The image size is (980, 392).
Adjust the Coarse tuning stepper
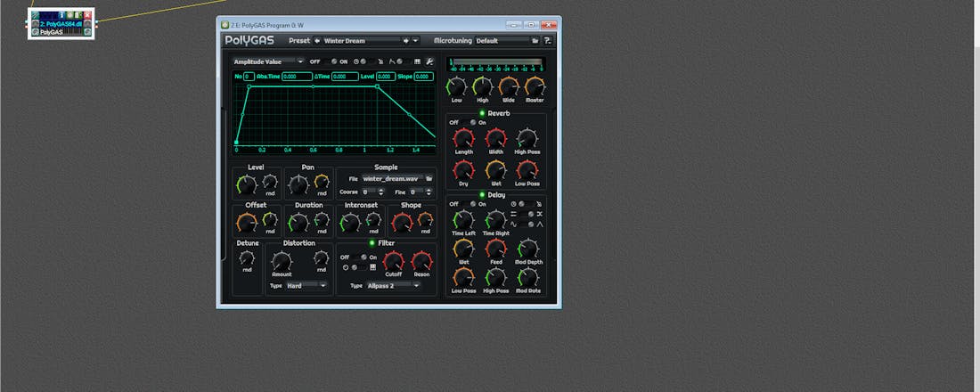pos(380,192)
